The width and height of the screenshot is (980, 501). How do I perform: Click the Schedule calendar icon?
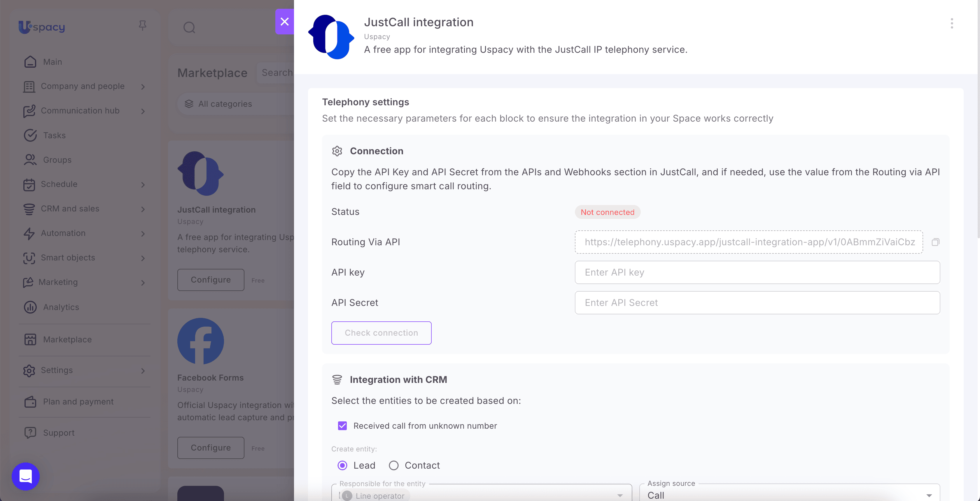click(x=29, y=185)
